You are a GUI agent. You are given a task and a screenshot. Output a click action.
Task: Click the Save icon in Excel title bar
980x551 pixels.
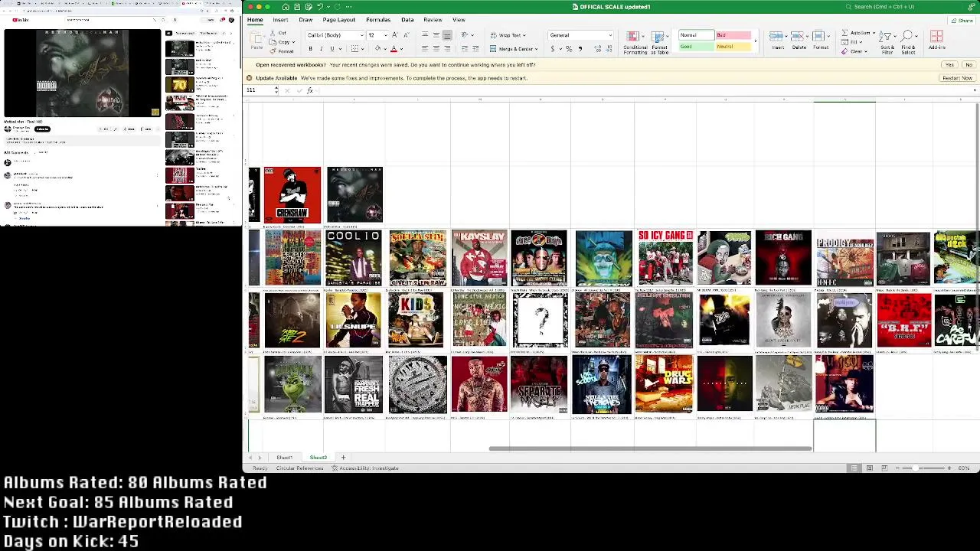296,7
